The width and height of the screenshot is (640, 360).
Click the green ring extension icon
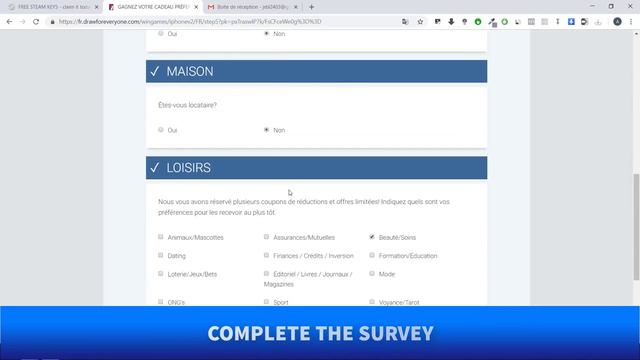[x=504, y=22]
